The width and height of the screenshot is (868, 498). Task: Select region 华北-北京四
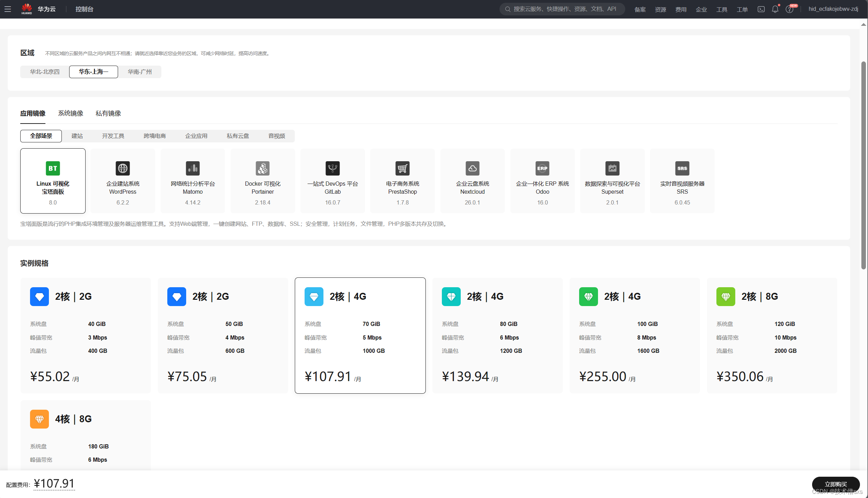tap(45, 72)
